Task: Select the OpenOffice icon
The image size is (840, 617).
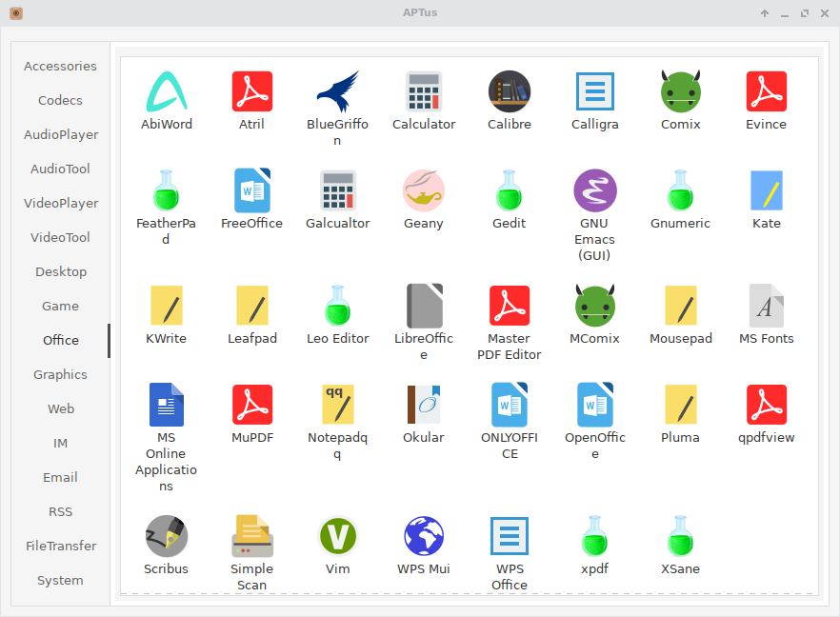Action: point(594,405)
